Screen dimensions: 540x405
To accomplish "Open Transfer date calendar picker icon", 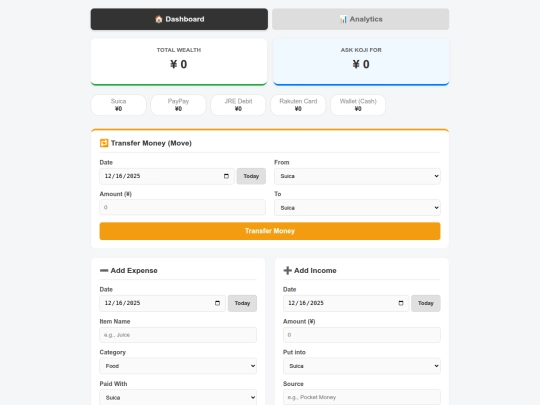I will [226, 176].
